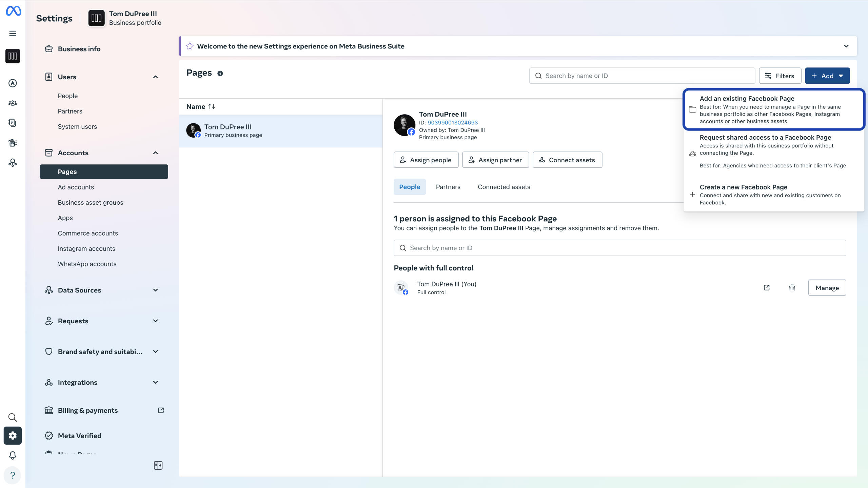Viewport: 868px width, 488px height.
Task: Toggle Name column sort order
Action: 211,107
